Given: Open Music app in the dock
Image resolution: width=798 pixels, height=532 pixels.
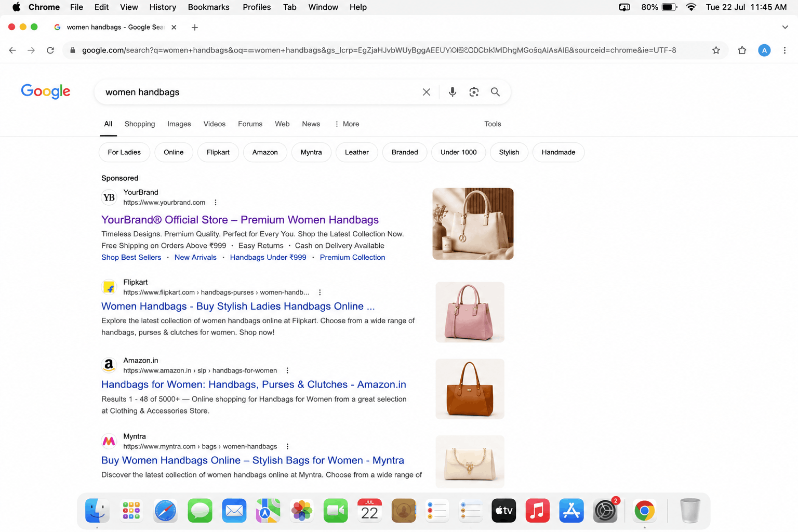Looking at the screenshot, I should pos(538,511).
